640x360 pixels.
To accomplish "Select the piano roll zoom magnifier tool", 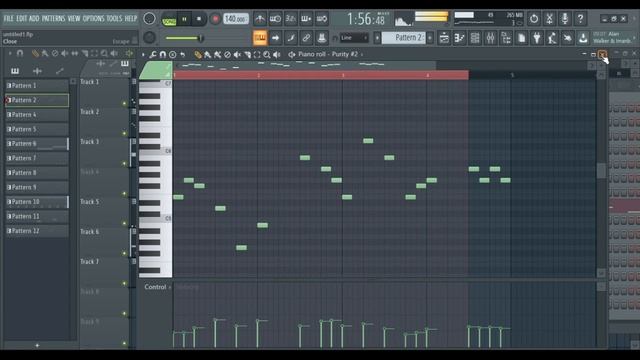I will click(267, 54).
